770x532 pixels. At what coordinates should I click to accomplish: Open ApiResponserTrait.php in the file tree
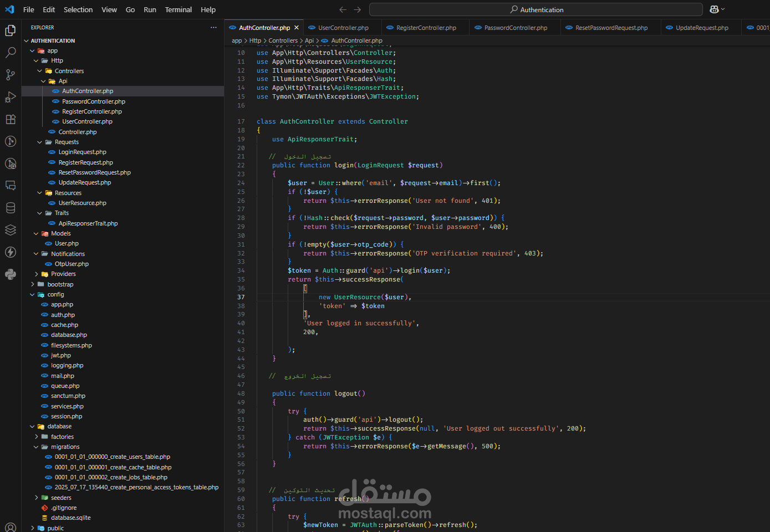click(88, 223)
